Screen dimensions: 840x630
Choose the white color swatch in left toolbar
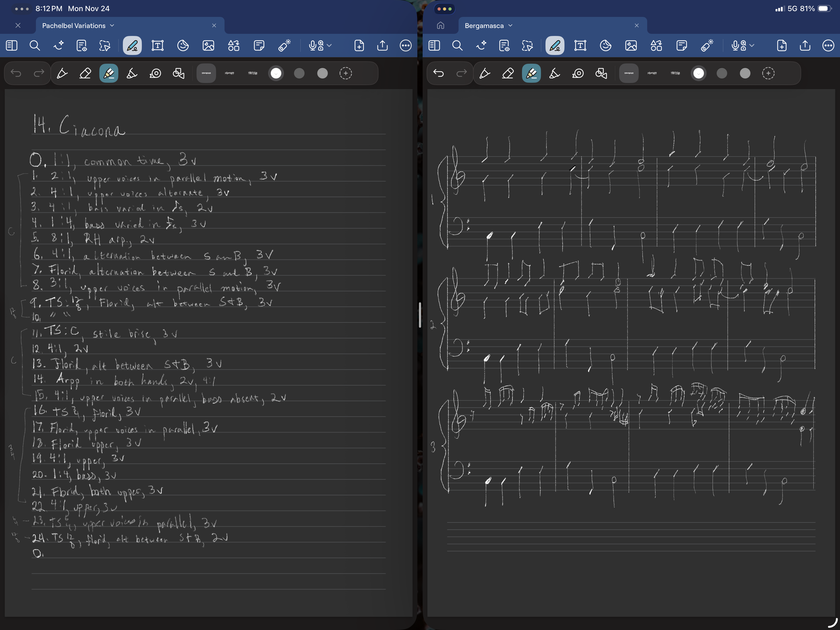pos(276,73)
